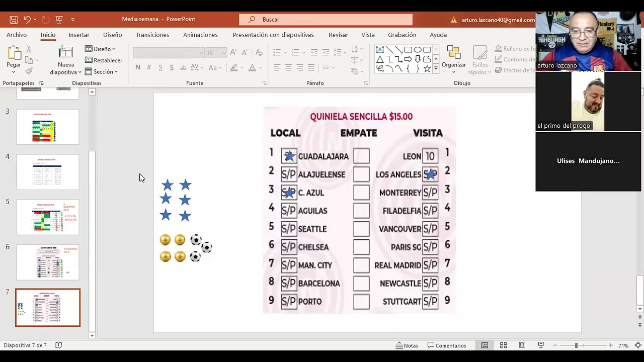The image size is (644, 362).
Task: Toggle bold N formatting
Action: 138,67
